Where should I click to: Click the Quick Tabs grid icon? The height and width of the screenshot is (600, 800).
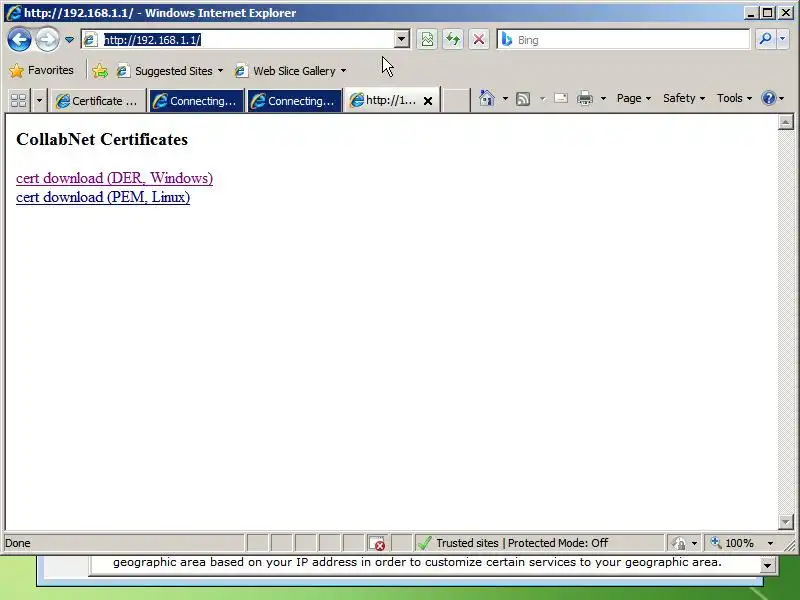[18, 101]
